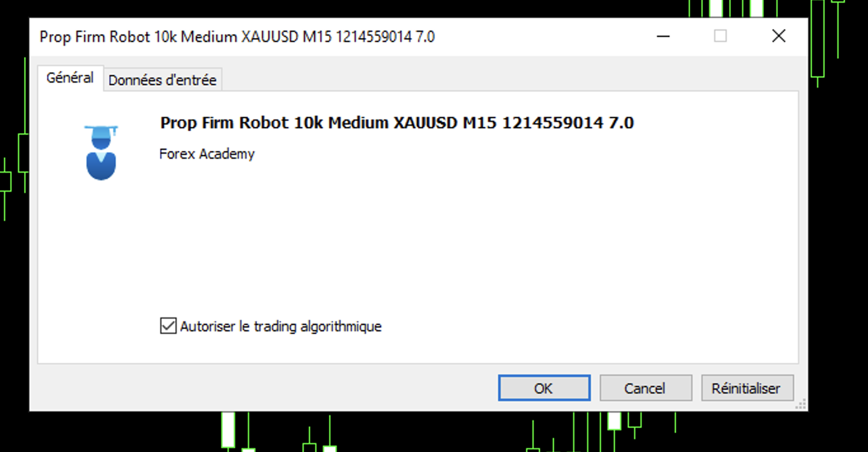Switch to the Général tab
This screenshot has width=868, height=452.
(70, 78)
